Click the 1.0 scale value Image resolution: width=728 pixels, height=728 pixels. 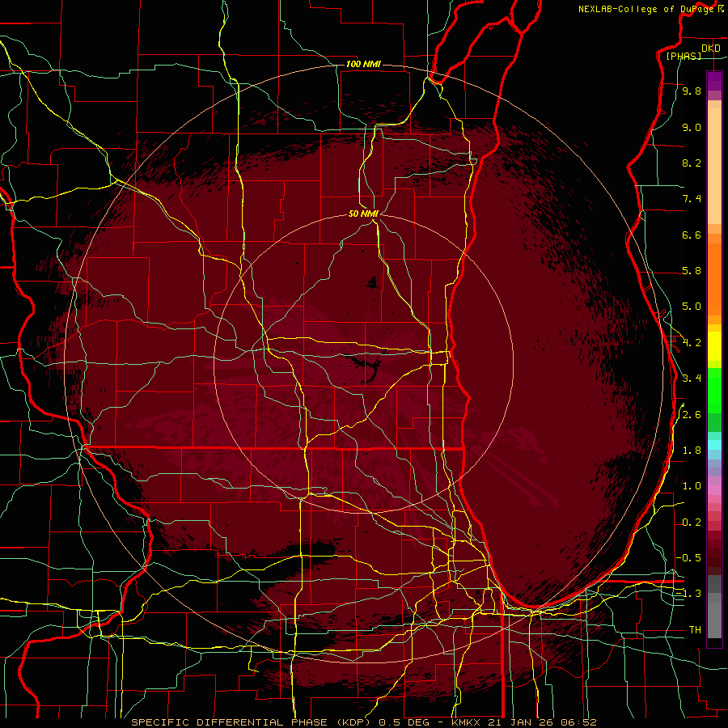tap(692, 486)
